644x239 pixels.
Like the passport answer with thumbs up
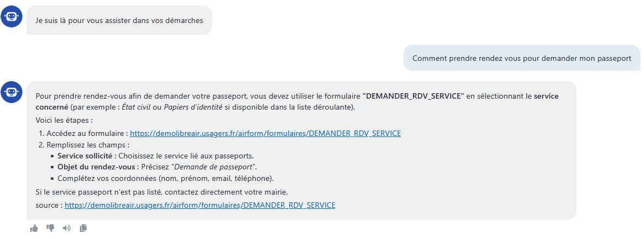(x=34, y=228)
